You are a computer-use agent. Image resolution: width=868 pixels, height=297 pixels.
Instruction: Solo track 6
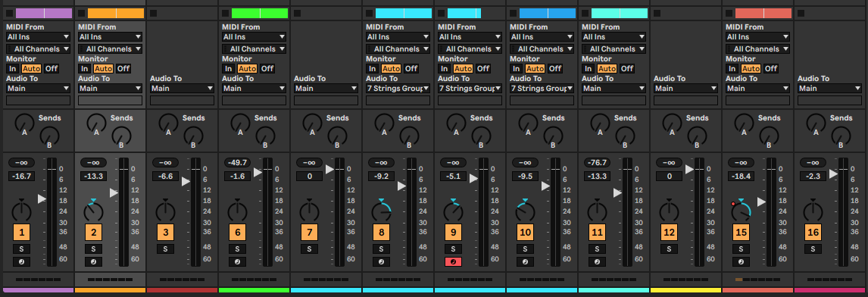click(237, 249)
